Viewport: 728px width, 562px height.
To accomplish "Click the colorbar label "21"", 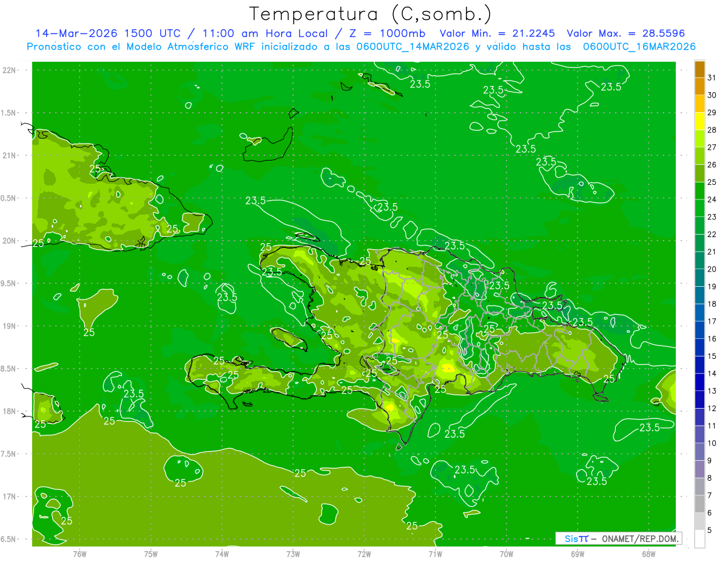I will pos(712,252).
